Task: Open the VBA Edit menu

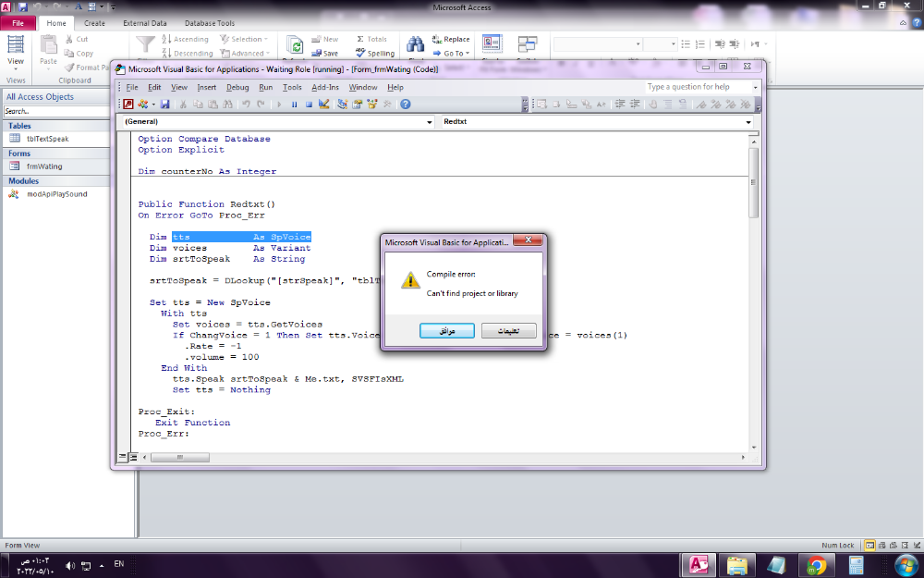Action: pos(154,87)
